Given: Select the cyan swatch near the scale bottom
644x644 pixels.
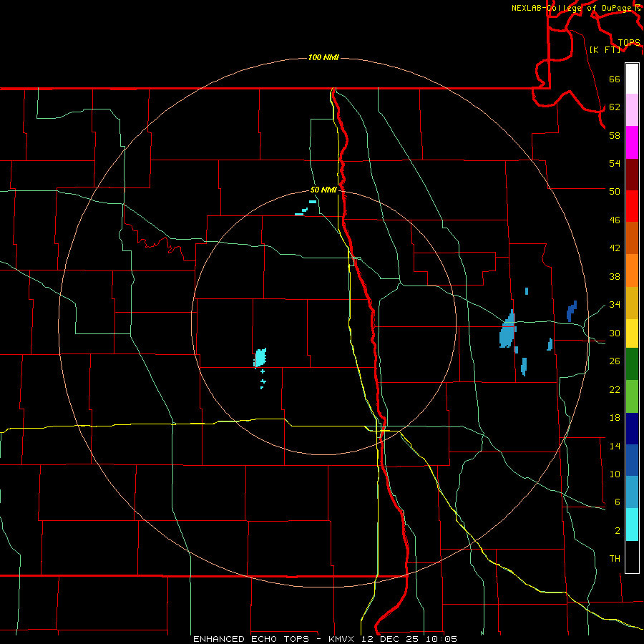Looking at the screenshot, I should coord(632,524).
